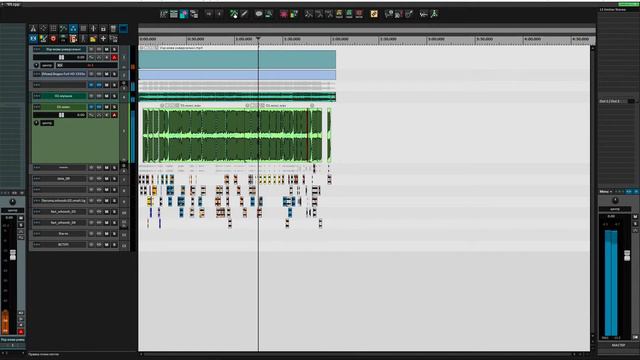
Task: Click the left mixer strip volume fader handle
Action: pyautogui.click(x=13, y=255)
